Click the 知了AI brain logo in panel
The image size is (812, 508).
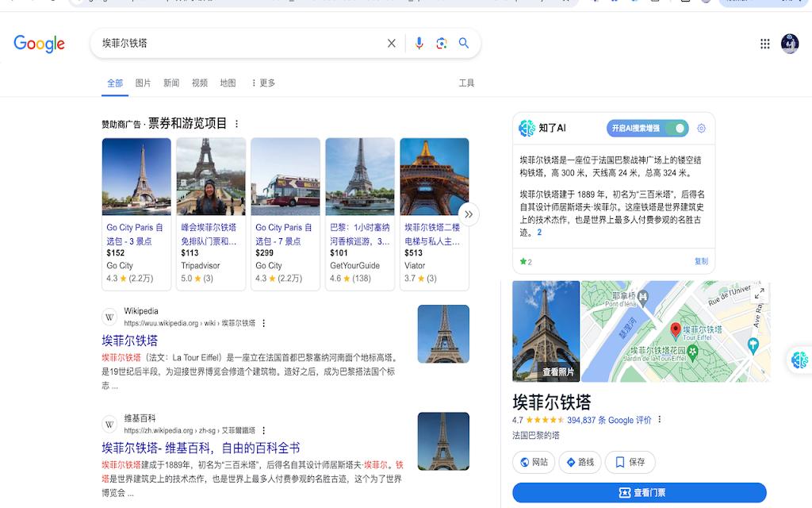pyautogui.click(x=527, y=128)
